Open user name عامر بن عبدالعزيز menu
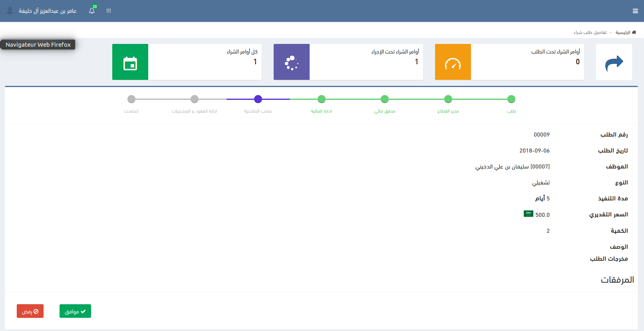The width and height of the screenshot is (644, 331). pyautogui.click(x=48, y=11)
